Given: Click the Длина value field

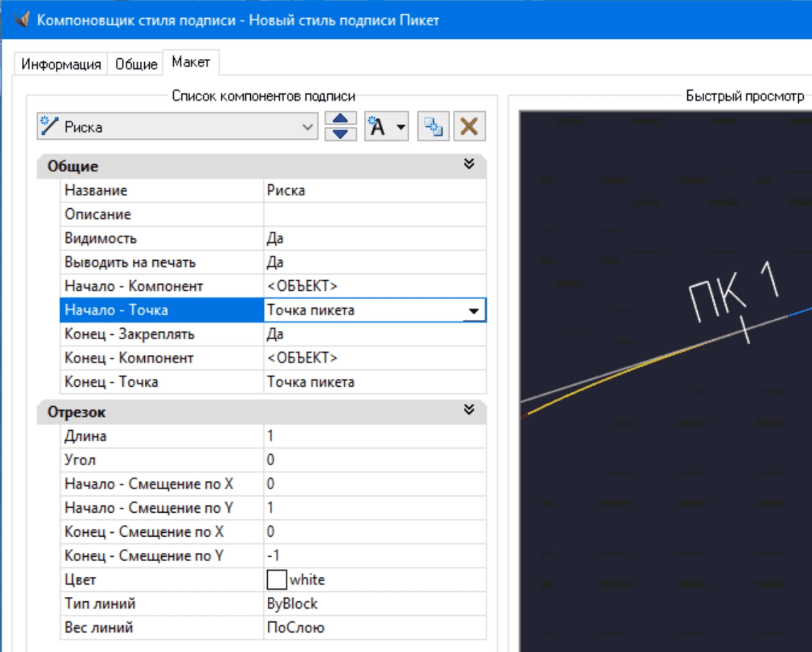Looking at the screenshot, I should [374, 436].
